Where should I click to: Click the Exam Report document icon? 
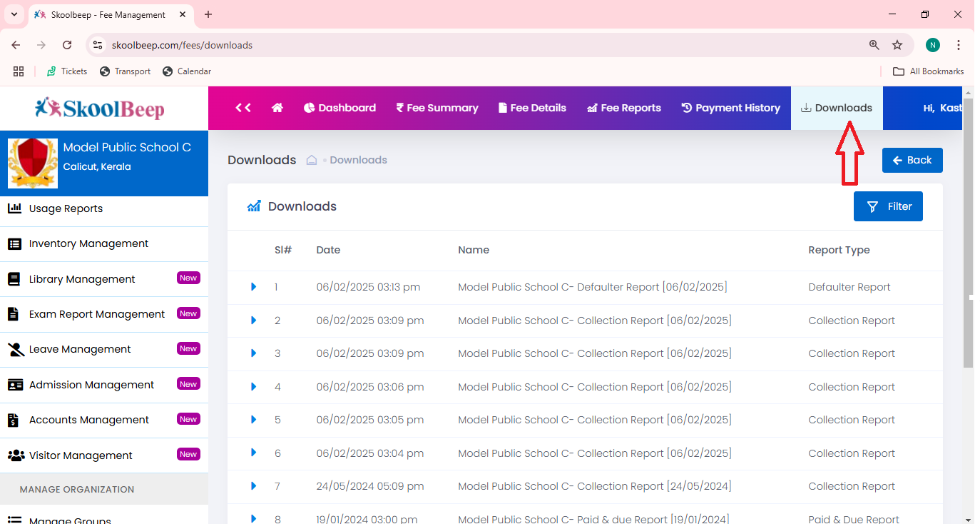coord(13,314)
